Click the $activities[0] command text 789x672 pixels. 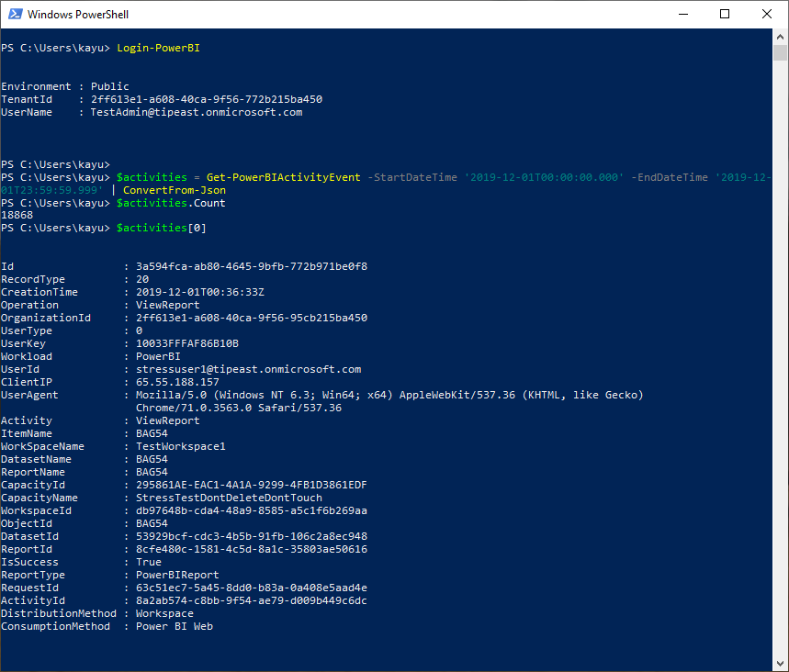pyautogui.click(x=155, y=228)
